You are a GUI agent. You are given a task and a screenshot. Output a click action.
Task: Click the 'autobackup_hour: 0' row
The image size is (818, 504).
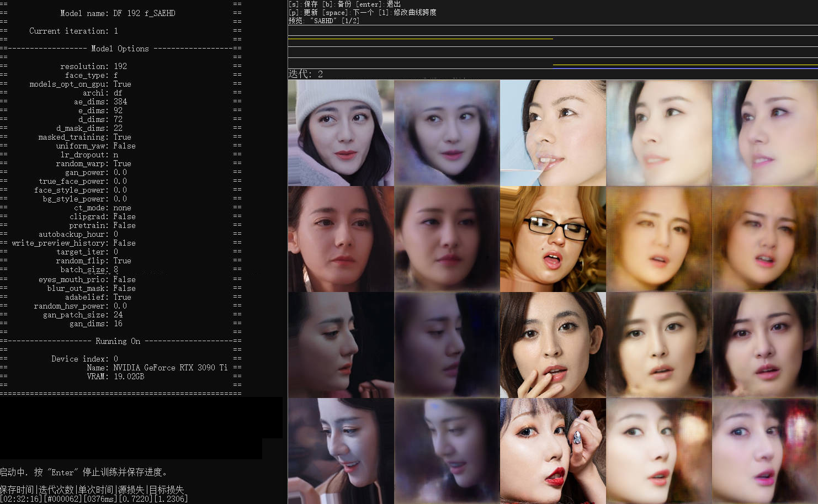tap(78, 234)
